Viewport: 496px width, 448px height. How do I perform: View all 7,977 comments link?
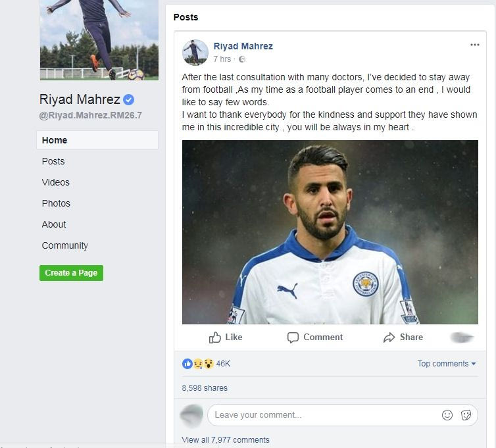pos(226,440)
